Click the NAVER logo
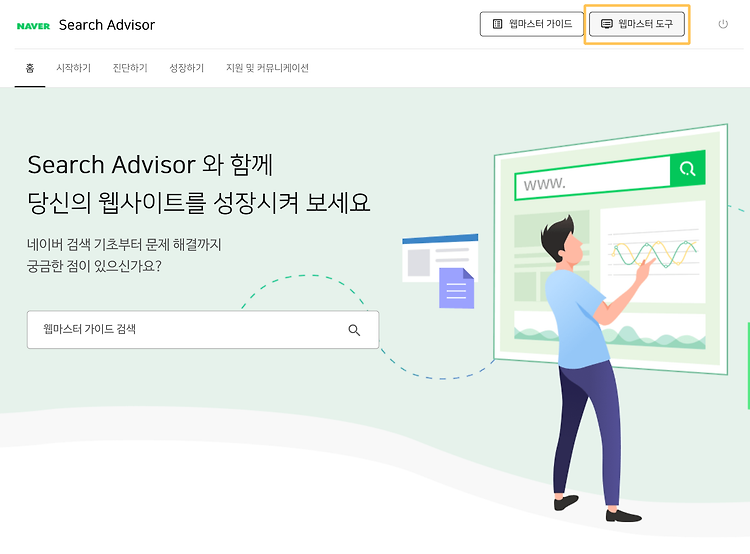The width and height of the screenshot is (750, 554). coord(33,26)
